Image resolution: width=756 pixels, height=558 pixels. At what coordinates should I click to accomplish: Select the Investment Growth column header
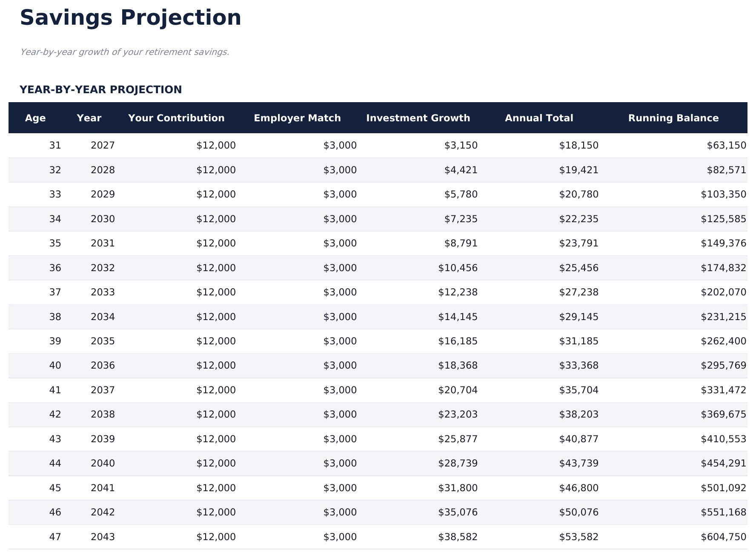pyautogui.click(x=418, y=118)
